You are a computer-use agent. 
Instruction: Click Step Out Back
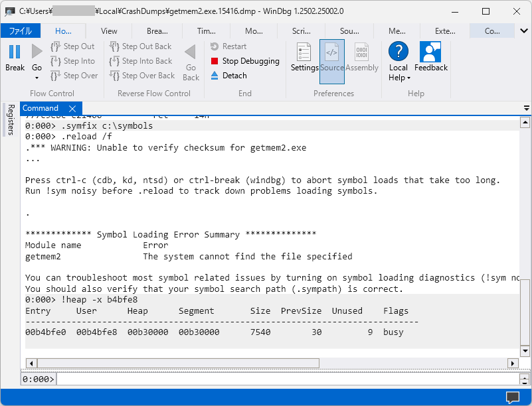[x=140, y=46]
